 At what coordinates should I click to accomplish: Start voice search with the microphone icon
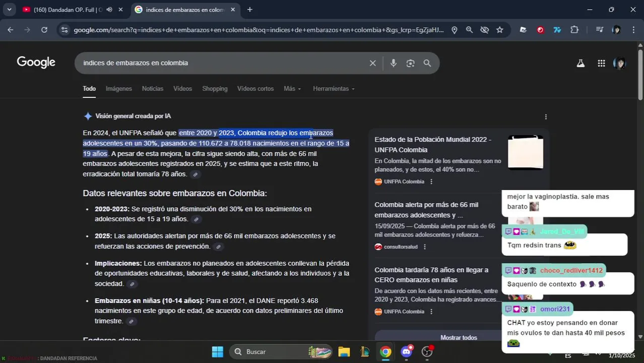coord(394,63)
